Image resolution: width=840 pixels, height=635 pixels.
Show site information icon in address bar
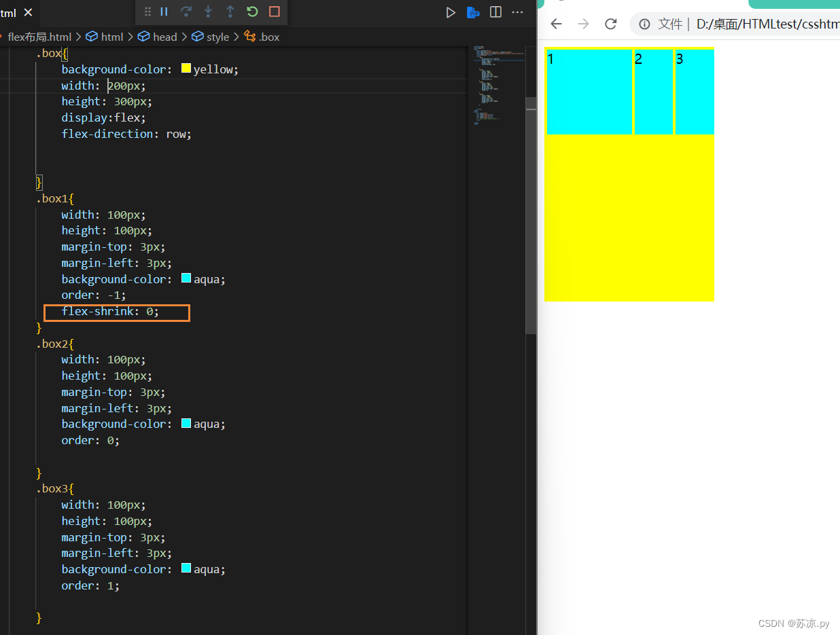[x=644, y=24]
